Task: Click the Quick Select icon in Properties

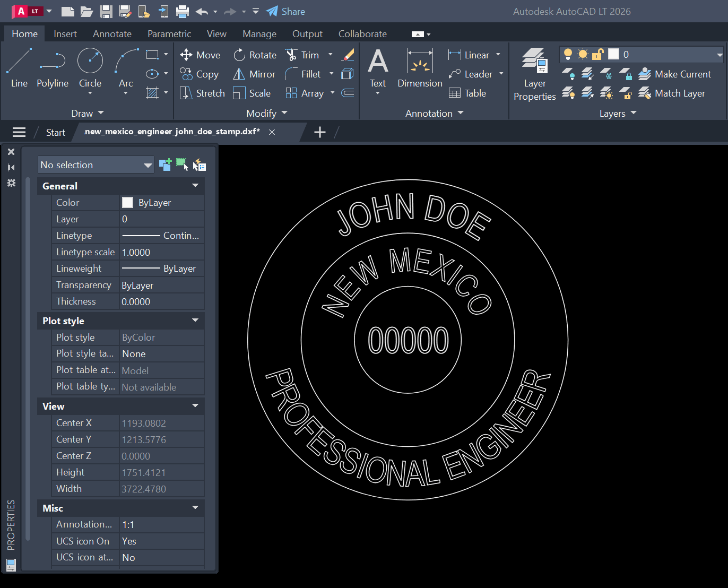Action: (200, 165)
